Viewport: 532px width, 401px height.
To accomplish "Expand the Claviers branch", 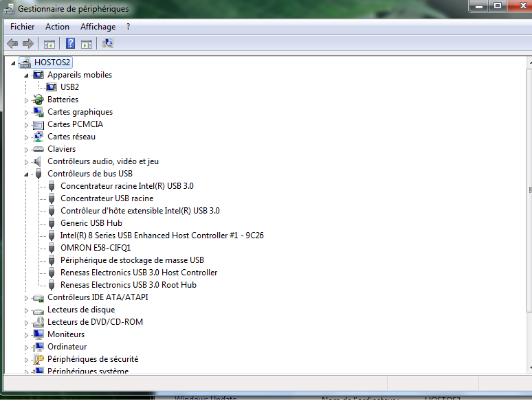I will pos(26,150).
